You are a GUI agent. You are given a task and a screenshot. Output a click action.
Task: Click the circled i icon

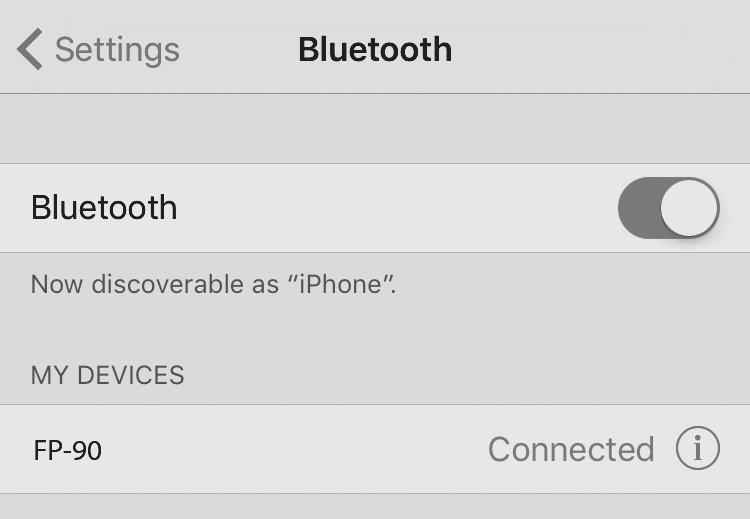point(697,448)
